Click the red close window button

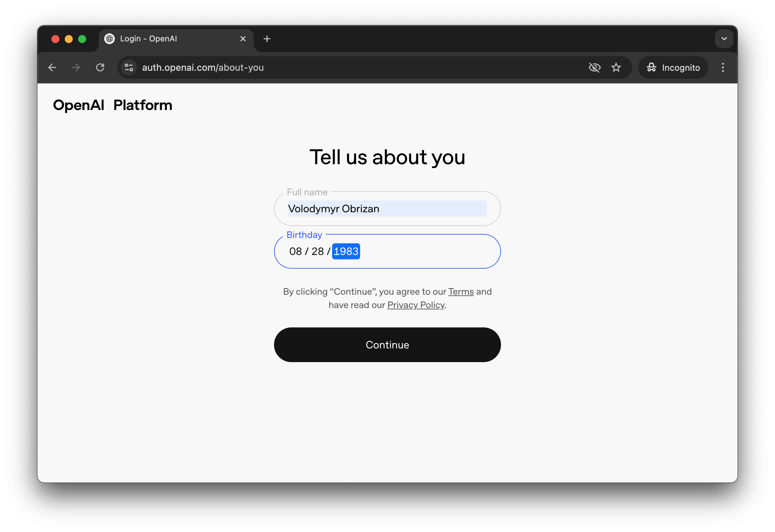(55, 39)
